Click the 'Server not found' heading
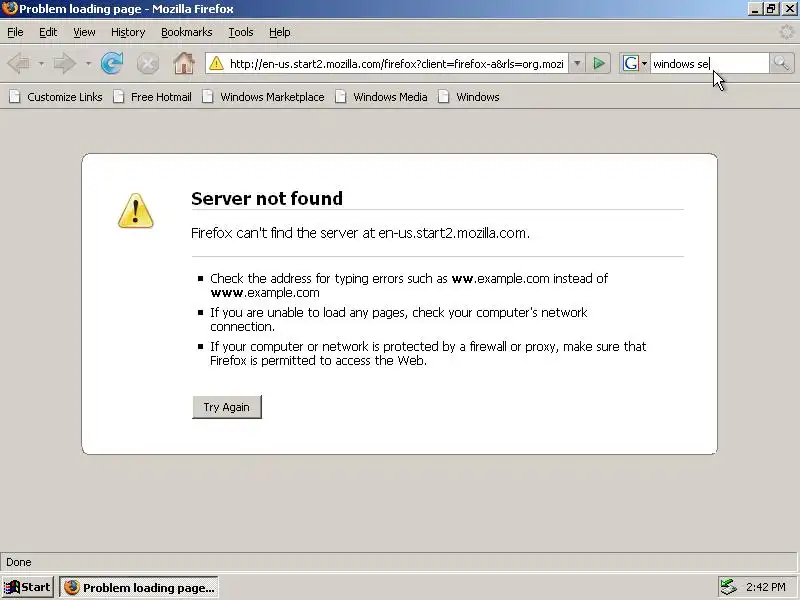The image size is (800, 600). pos(267,198)
